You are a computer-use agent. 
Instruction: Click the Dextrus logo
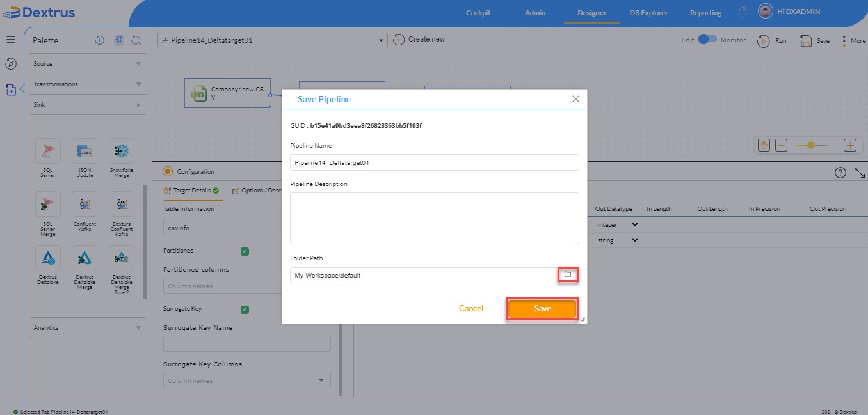click(x=38, y=12)
